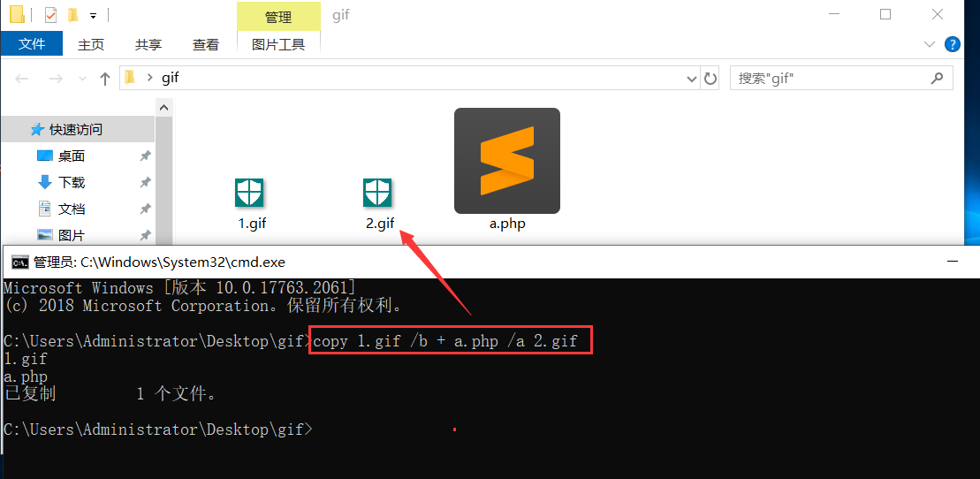
Task: Minimize the Explorer gif window
Action: pyautogui.click(x=833, y=14)
